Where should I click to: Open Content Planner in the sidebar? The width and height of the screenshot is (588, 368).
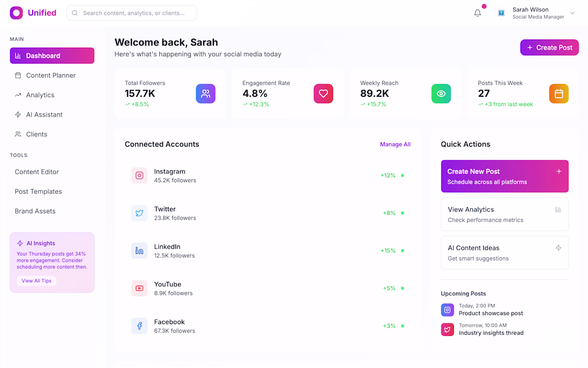[x=52, y=75]
